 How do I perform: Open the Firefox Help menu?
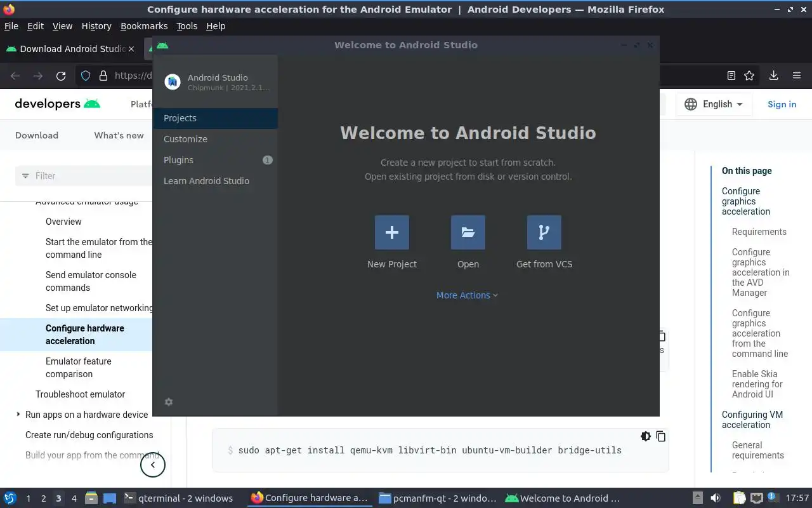tap(216, 26)
